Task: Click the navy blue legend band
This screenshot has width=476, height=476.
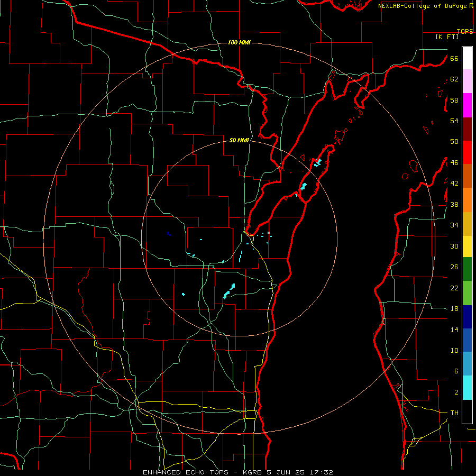Action: pos(467,317)
